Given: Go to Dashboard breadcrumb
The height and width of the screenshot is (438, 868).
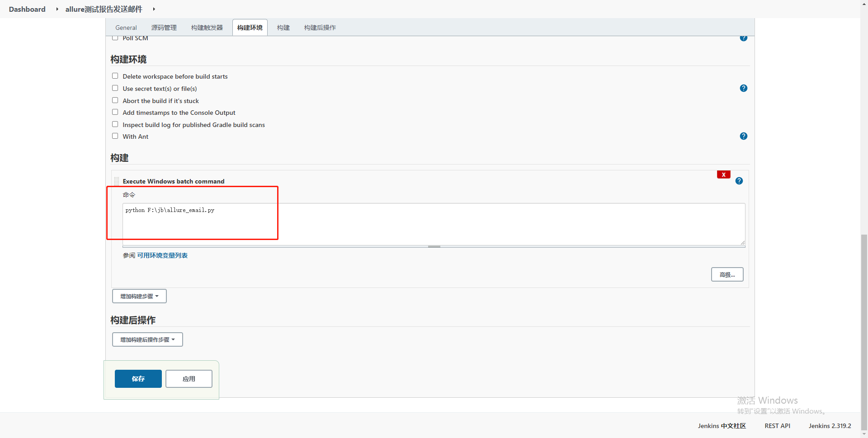Looking at the screenshot, I should 27,9.
